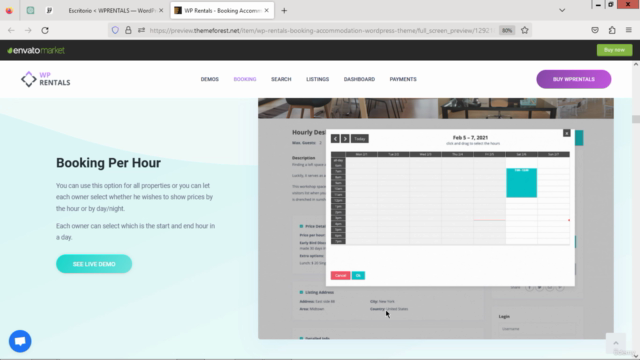Click the Feb 5 – 7, 2021 calendar title
Image resolution: width=640 pixels, height=360 pixels.
(470, 138)
